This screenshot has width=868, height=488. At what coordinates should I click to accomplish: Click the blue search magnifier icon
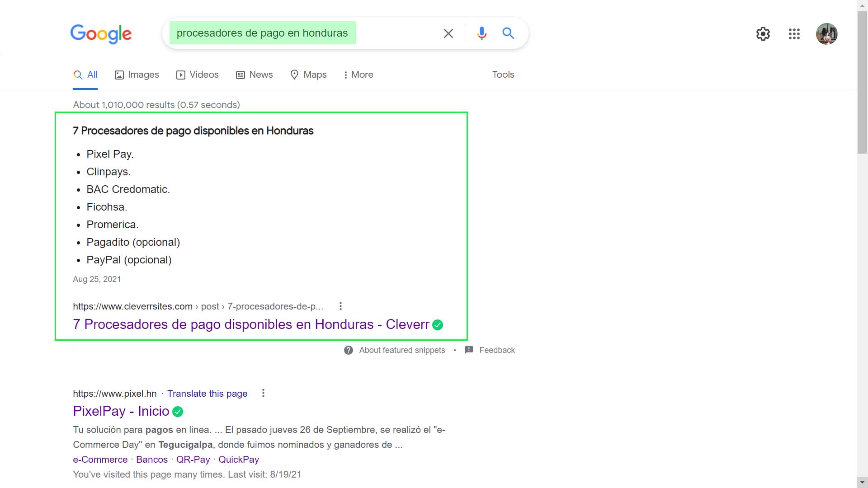pyautogui.click(x=508, y=33)
